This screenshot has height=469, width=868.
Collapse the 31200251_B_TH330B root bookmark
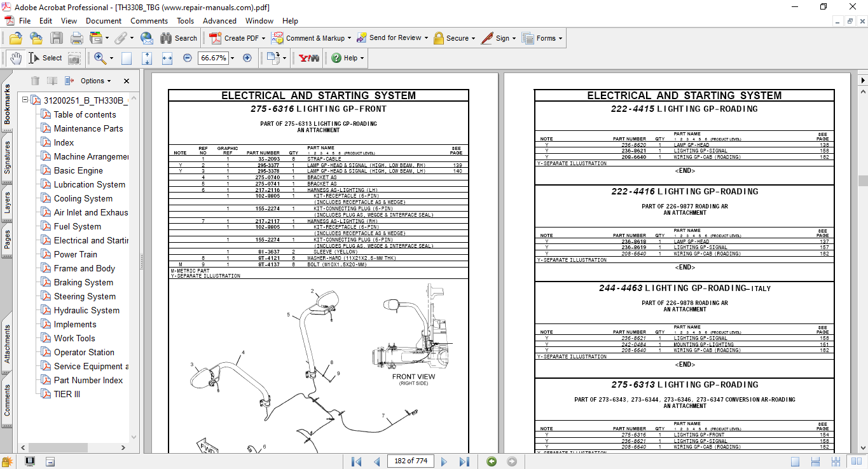point(25,100)
